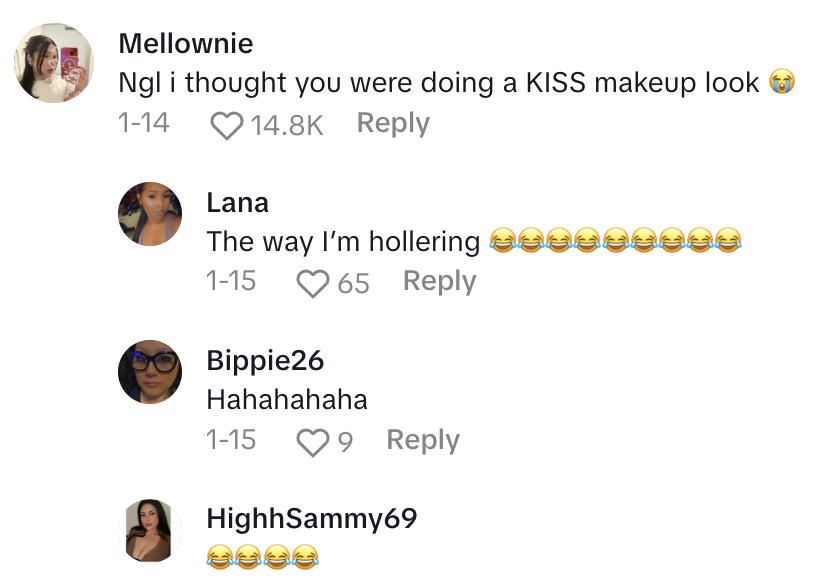Screen dimensions: 838x584
Task: Like Mellownie's comment with the heart icon
Action: pos(228,125)
